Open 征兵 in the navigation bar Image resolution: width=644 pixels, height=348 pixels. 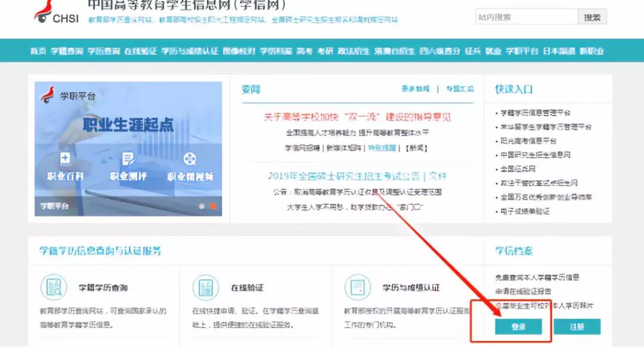click(x=473, y=51)
